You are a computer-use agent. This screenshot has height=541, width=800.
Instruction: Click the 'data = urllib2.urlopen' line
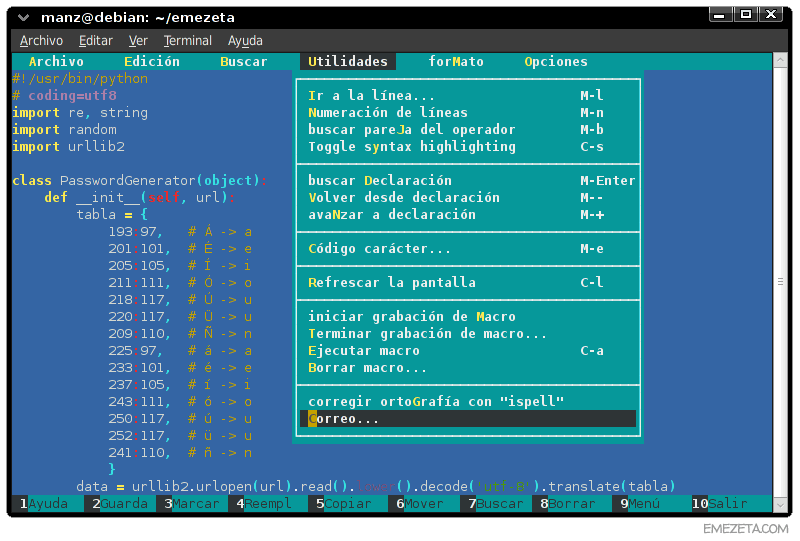(x=376, y=486)
